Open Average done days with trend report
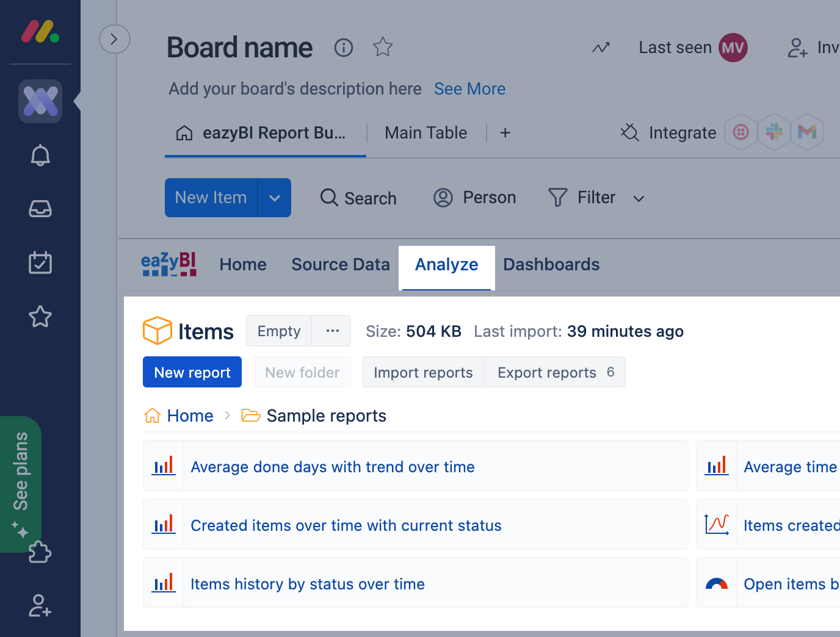 click(x=333, y=467)
